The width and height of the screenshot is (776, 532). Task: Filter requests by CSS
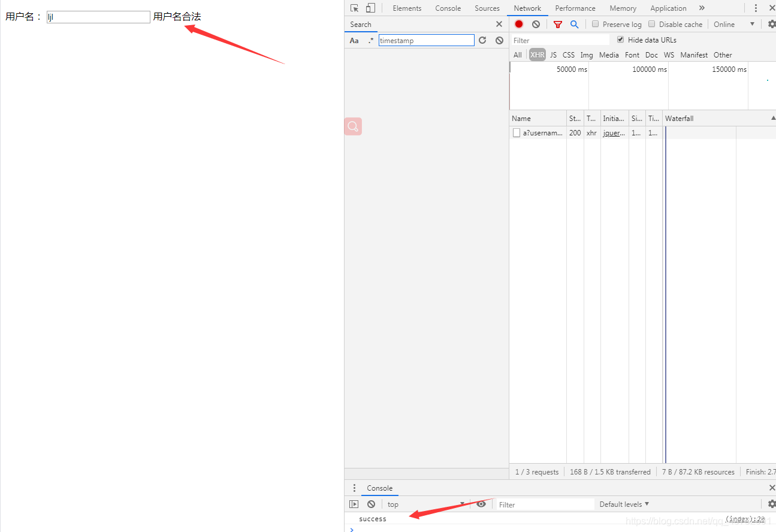coord(569,55)
